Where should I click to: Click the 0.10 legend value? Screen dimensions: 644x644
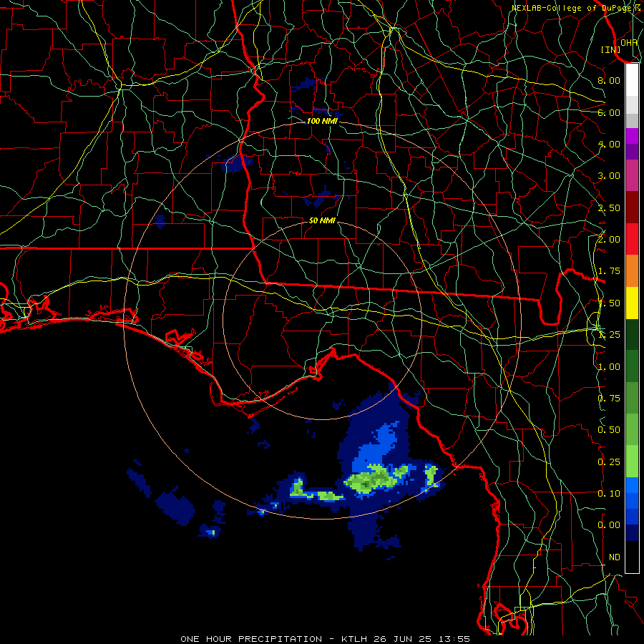tap(609, 494)
